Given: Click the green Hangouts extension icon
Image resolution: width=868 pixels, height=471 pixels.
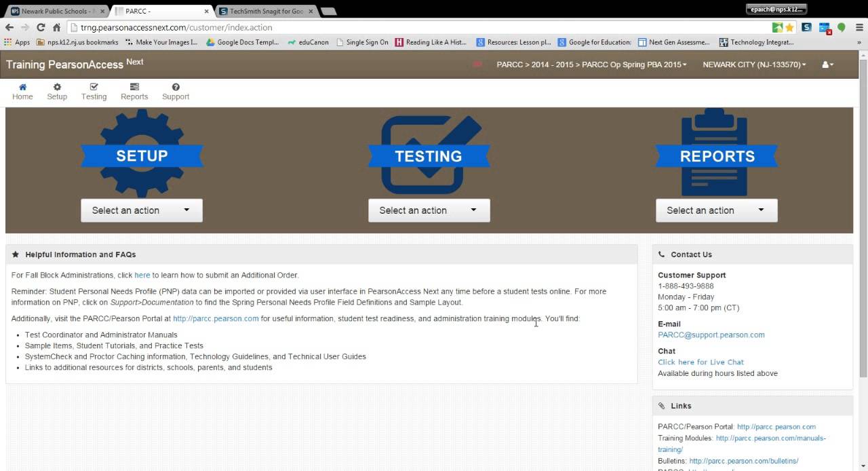Looking at the screenshot, I should coord(842,27).
